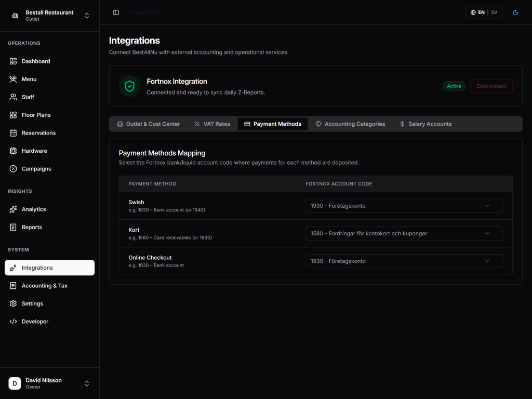The width and height of the screenshot is (532, 399).
Task: Click the Menu utensils icon
Action: [13, 79]
